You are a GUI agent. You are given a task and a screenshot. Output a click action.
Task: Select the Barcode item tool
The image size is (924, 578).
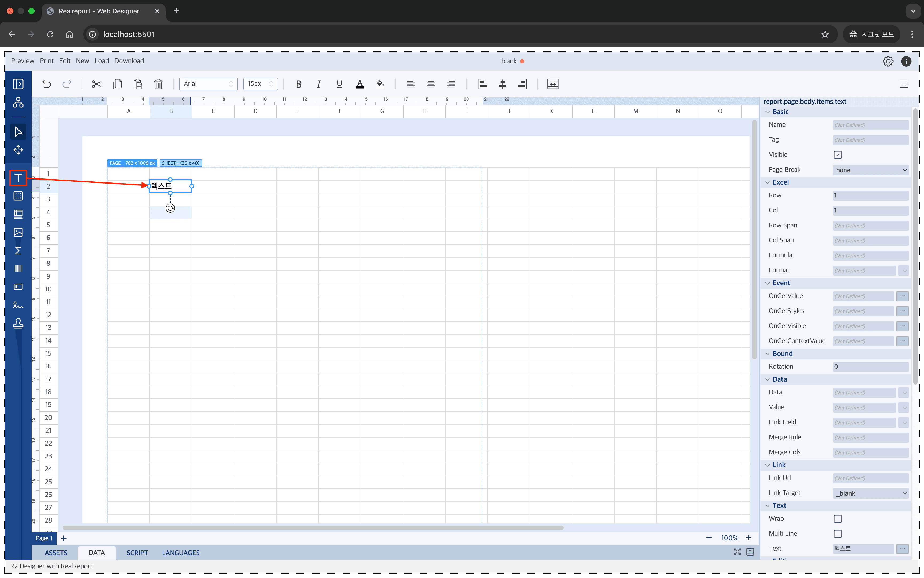pyautogui.click(x=18, y=269)
